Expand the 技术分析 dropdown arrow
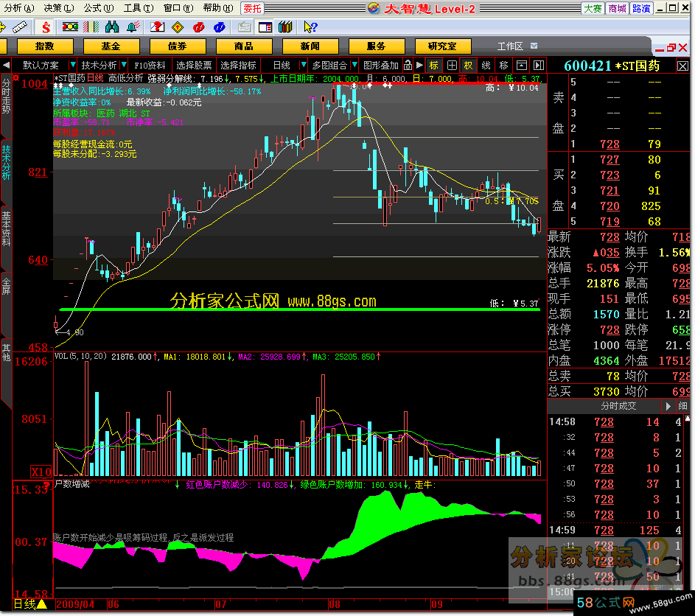This screenshot has width=695, height=616. click(x=124, y=65)
